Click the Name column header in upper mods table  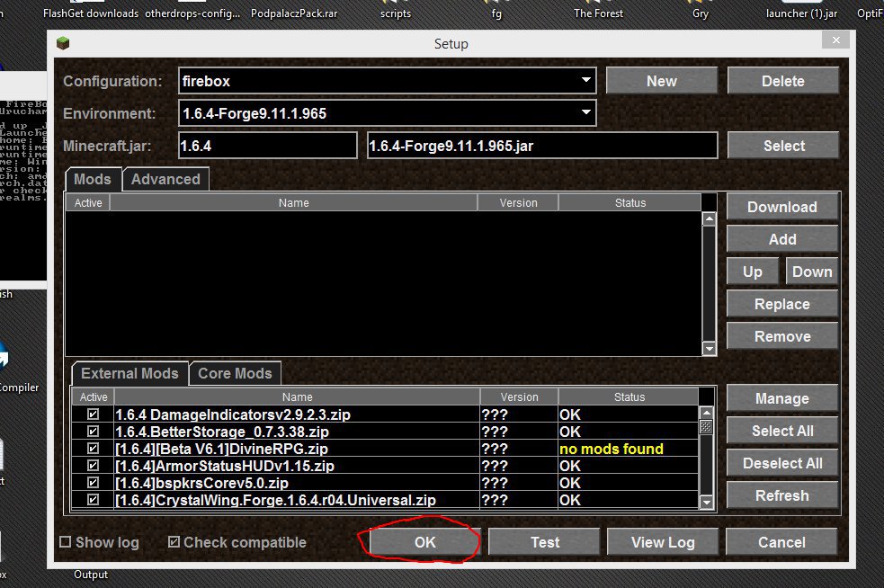294,202
